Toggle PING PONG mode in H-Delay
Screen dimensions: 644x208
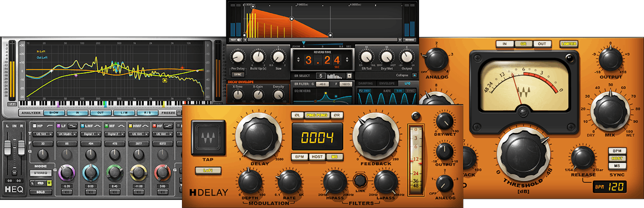click(x=317, y=115)
